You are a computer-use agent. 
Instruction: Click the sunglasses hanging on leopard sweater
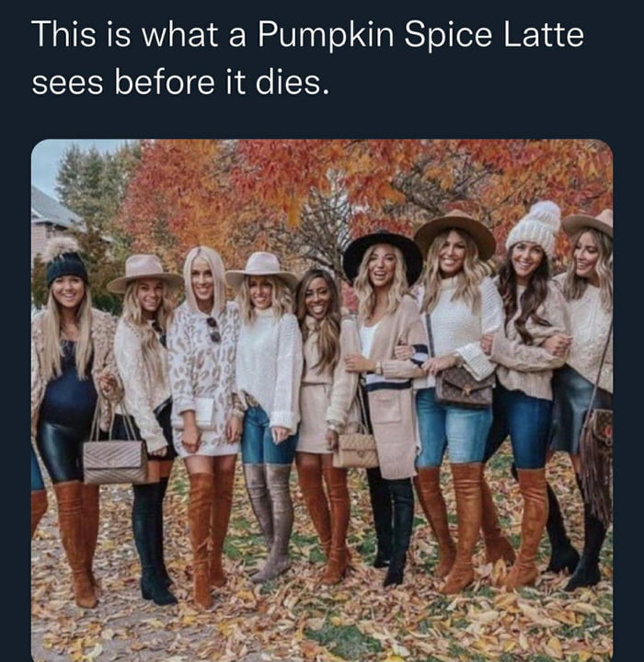[214, 328]
